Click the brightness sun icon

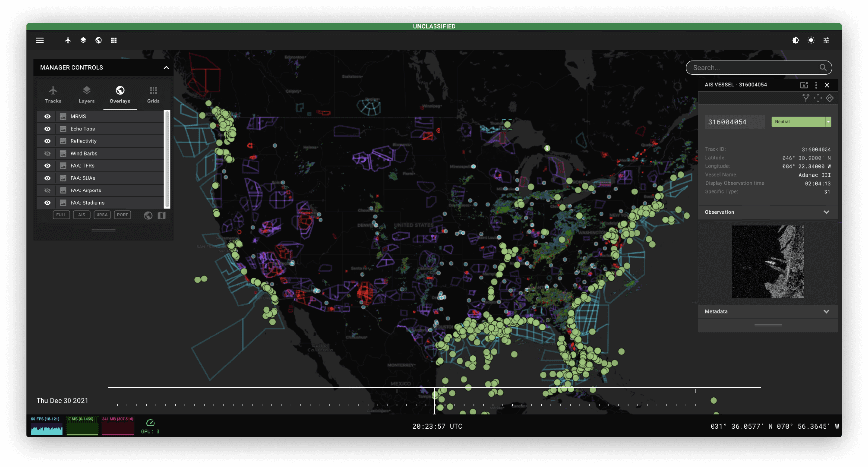point(811,40)
